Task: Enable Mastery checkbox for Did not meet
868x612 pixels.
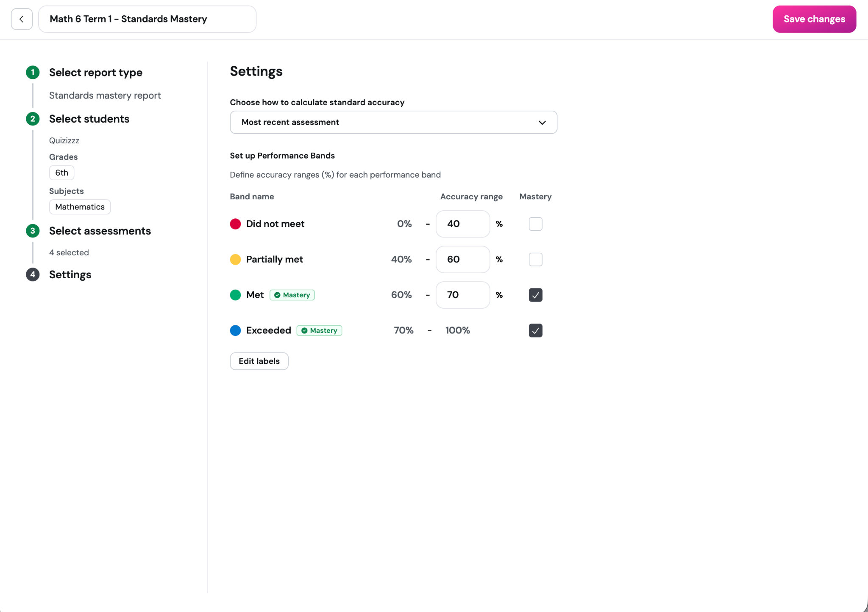Action: [x=535, y=224]
